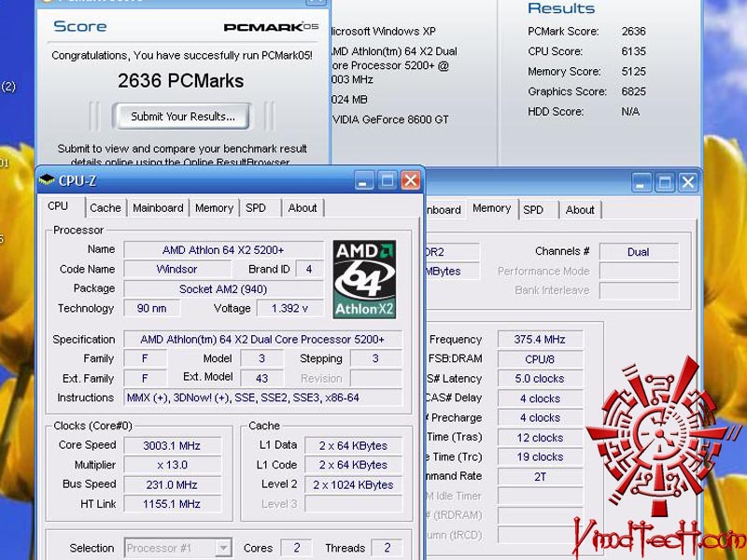Image resolution: width=747 pixels, height=560 pixels.
Task: Click the Core Speed value 3003.1 MHz
Action: pos(173,446)
